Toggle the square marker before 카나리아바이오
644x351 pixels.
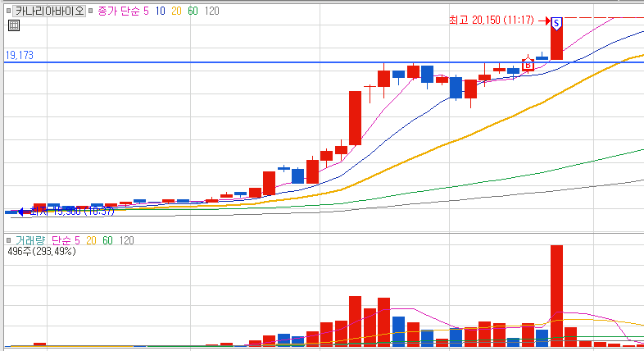tap(8, 11)
